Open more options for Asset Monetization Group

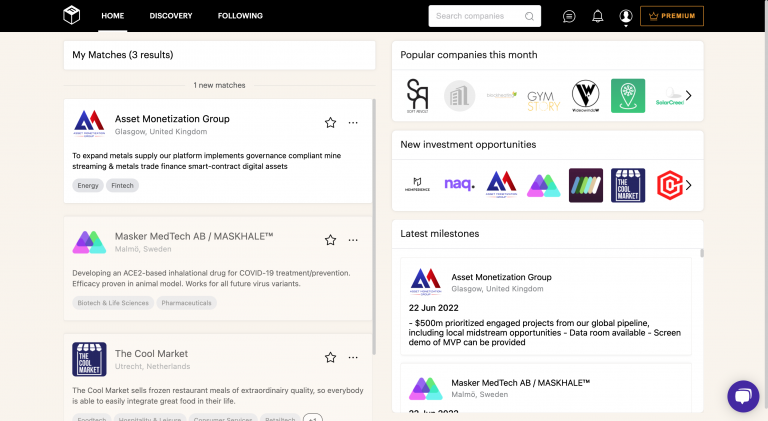pyautogui.click(x=353, y=123)
